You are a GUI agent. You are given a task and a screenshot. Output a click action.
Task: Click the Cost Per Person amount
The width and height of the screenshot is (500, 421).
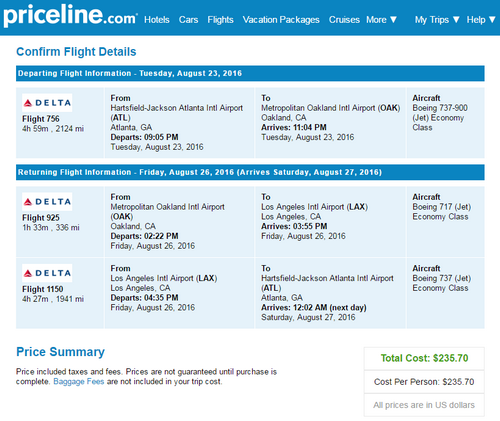point(458,382)
